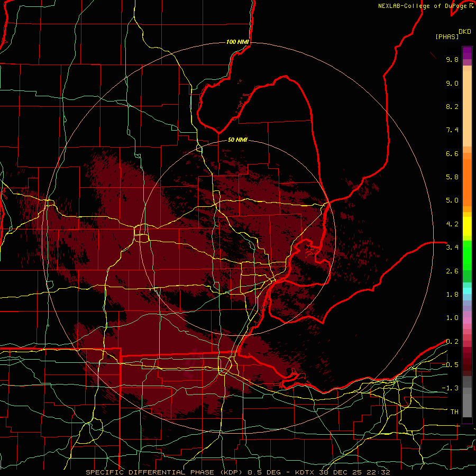Click the pink band of the color bar
476x476 pixels.
tap(467, 321)
